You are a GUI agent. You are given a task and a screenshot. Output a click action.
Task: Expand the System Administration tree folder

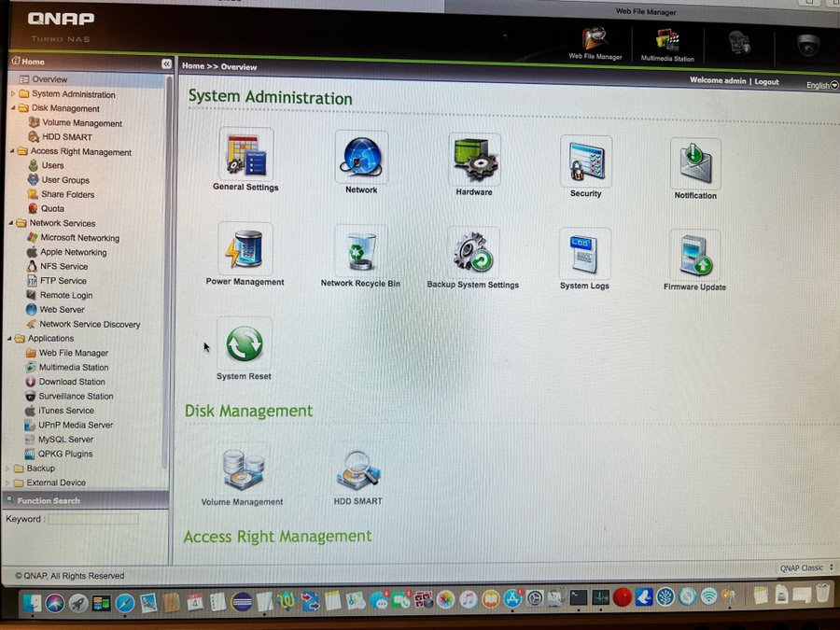tap(12, 94)
